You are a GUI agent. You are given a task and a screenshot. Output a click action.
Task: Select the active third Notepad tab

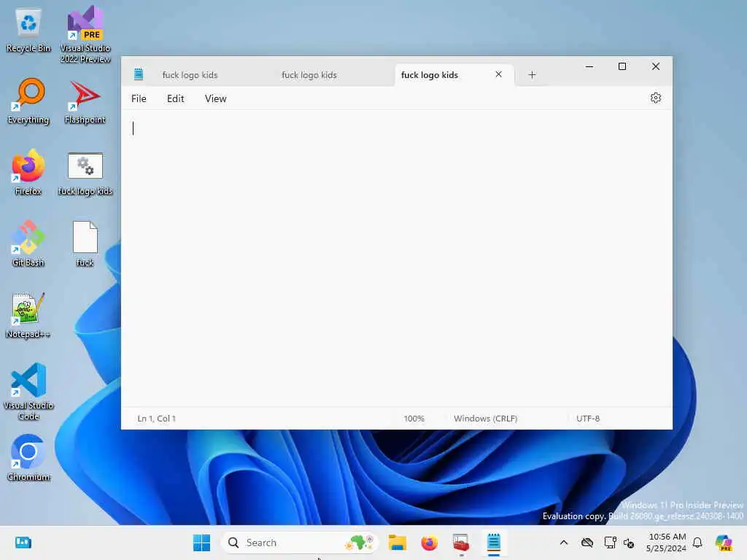[429, 75]
